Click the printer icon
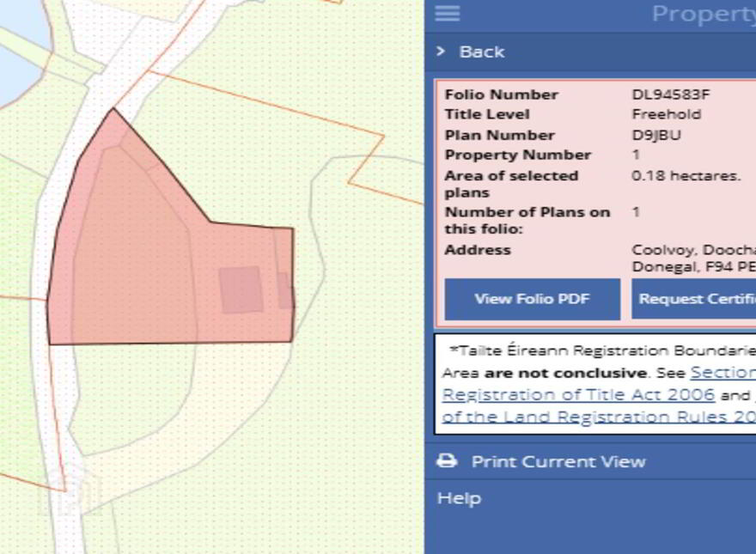The image size is (756, 554). (x=447, y=461)
